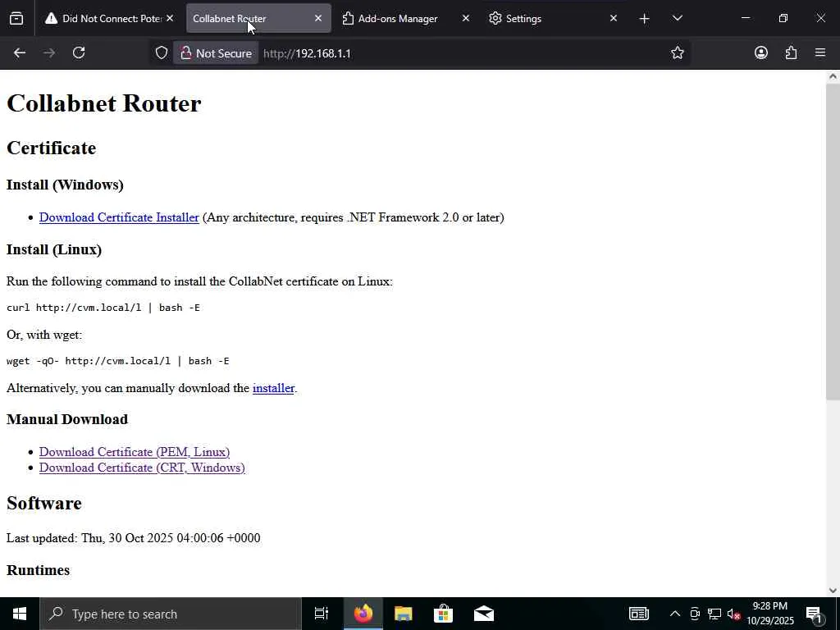
Task: Download Certificate (PEM, Linux)
Action: pyautogui.click(x=135, y=452)
